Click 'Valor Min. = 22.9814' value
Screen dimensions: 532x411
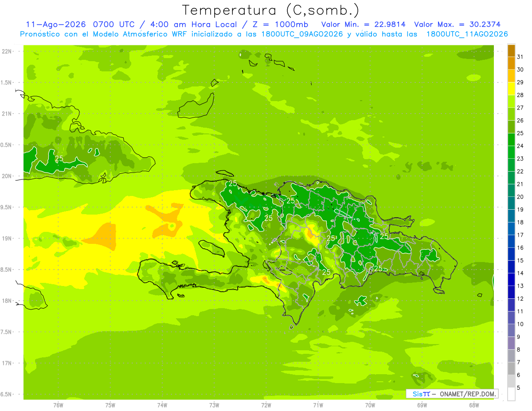click(363, 24)
